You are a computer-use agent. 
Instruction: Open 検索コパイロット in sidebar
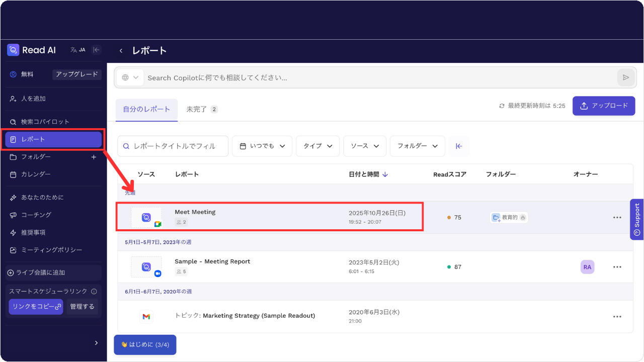coord(53,122)
